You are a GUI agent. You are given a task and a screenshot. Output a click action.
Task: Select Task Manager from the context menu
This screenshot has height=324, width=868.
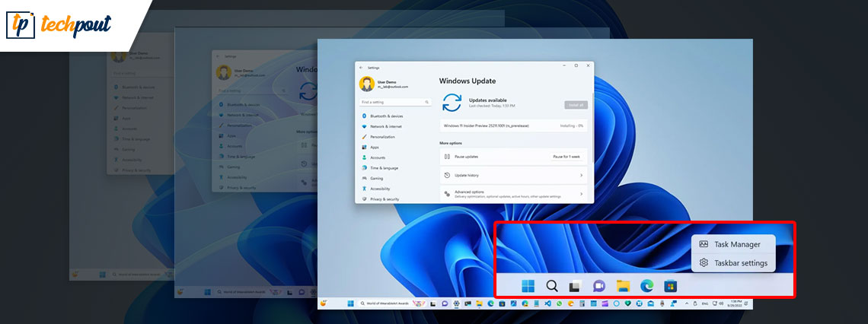tap(733, 244)
